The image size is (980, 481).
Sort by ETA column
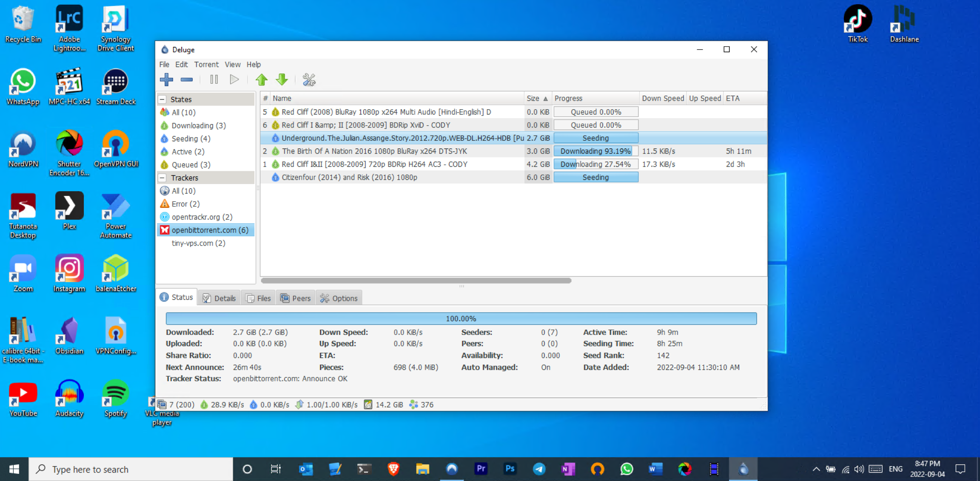tap(745, 99)
